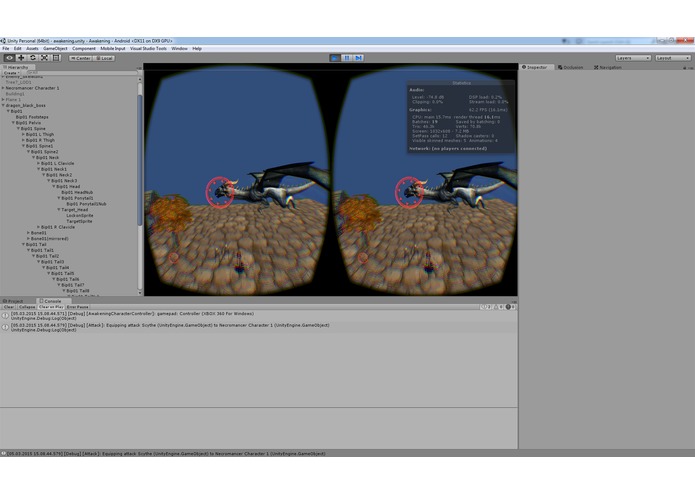Toggle handle rotation Local button
This screenshot has width=695, height=494.
pyautogui.click(x=104, y=58)
